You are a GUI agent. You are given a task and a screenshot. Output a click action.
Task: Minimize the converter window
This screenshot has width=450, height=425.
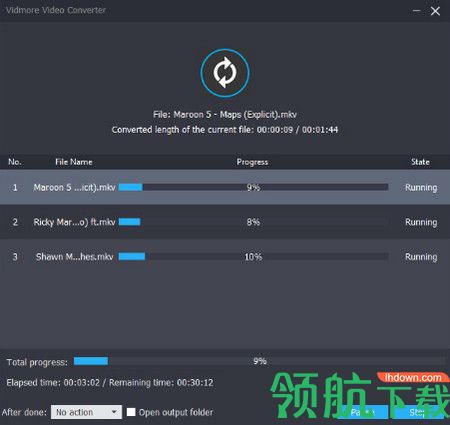pyautogui.click(x=416, y=11)
